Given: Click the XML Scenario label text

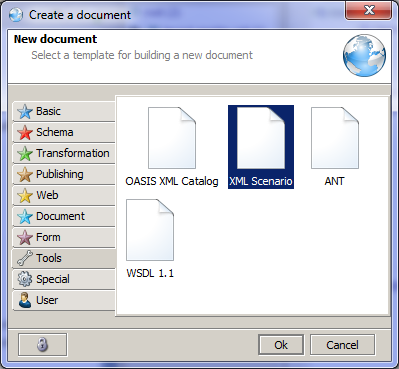Looking at the screenshot, I should click(261, 181).
